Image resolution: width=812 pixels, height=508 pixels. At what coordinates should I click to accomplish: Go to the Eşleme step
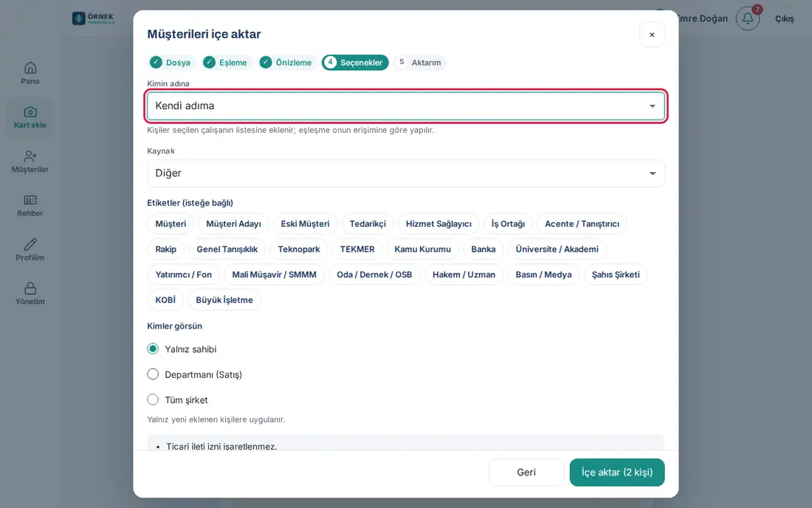tap(227, 63)
